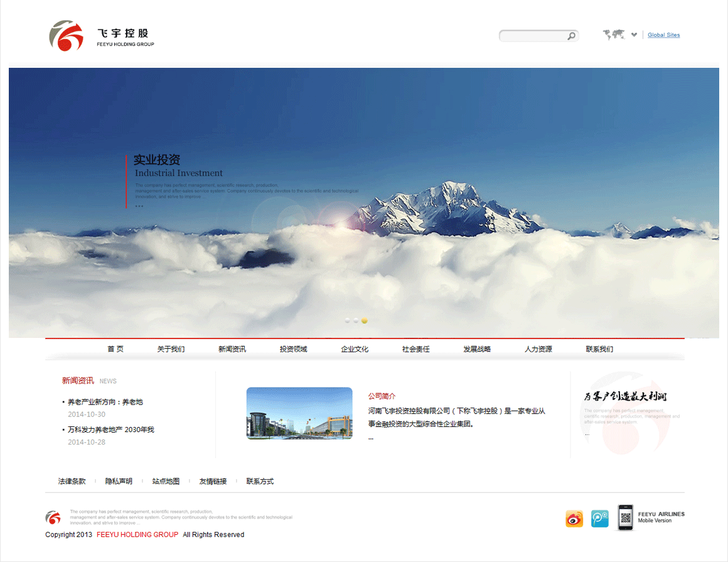The image size is (728, 562).
Task: Expand the ellipsis under Industrial Investment
Action: point(139,205)
